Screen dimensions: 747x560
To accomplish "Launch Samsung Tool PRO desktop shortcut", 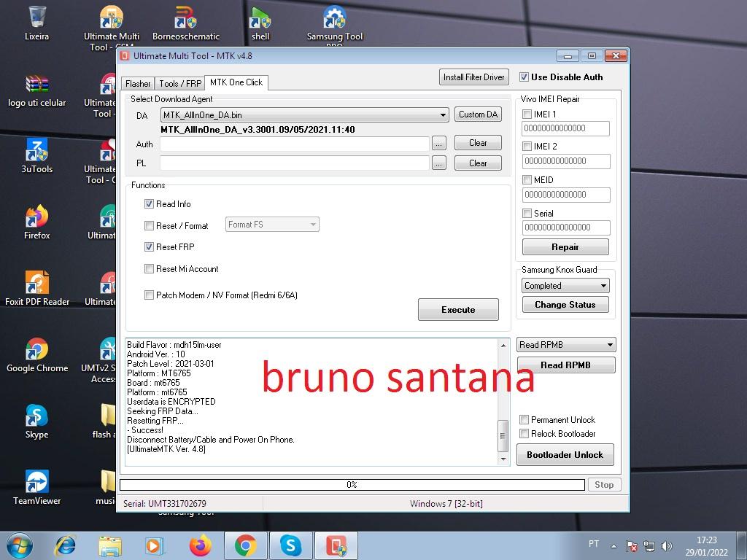I will click(x=334, y=25).
